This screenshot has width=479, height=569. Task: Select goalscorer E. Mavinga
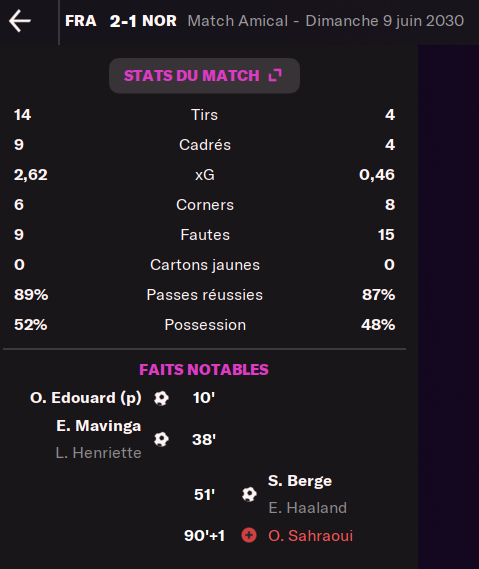99,426
